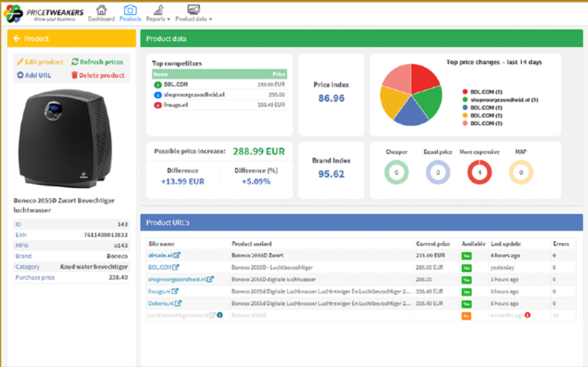
Task: Open the BOL.COM site link in URL table
Action: click(160, 267)
